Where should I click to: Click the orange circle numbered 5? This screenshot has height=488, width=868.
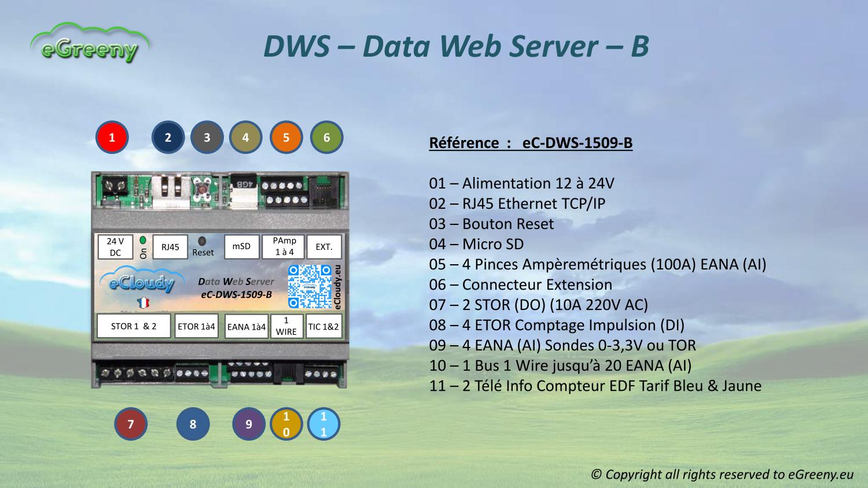pyautogui.click(x=286, y=138)
